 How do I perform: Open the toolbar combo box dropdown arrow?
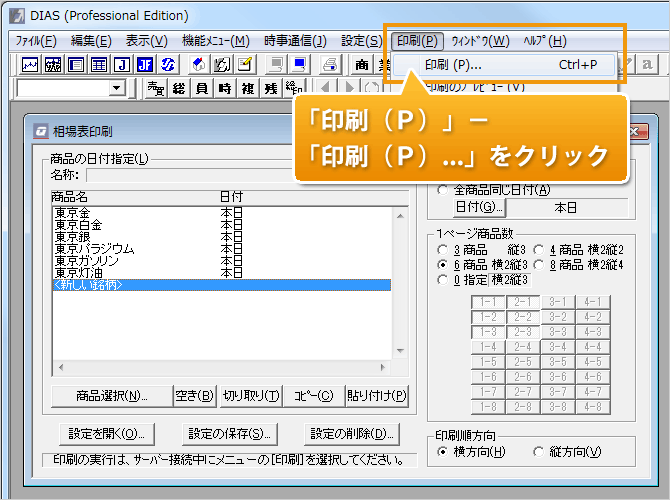click(x=117, y=89)
